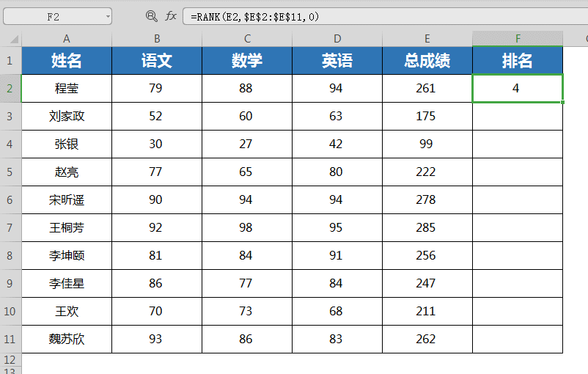Click the select-all corner triangle
The height and width of the screenshot is (374, 588).
[x=14, y=39]
